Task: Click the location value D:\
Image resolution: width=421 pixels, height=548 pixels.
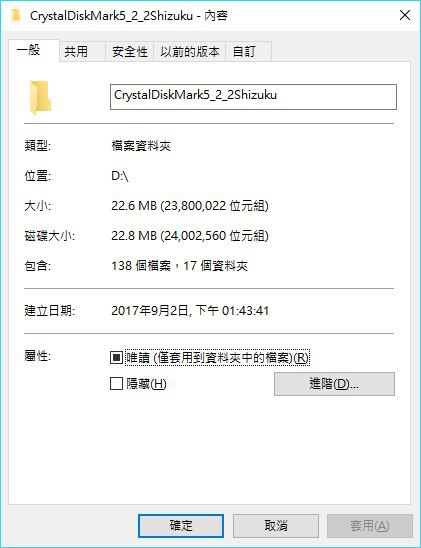Action: pyautogui.click(x=120, y=176)
